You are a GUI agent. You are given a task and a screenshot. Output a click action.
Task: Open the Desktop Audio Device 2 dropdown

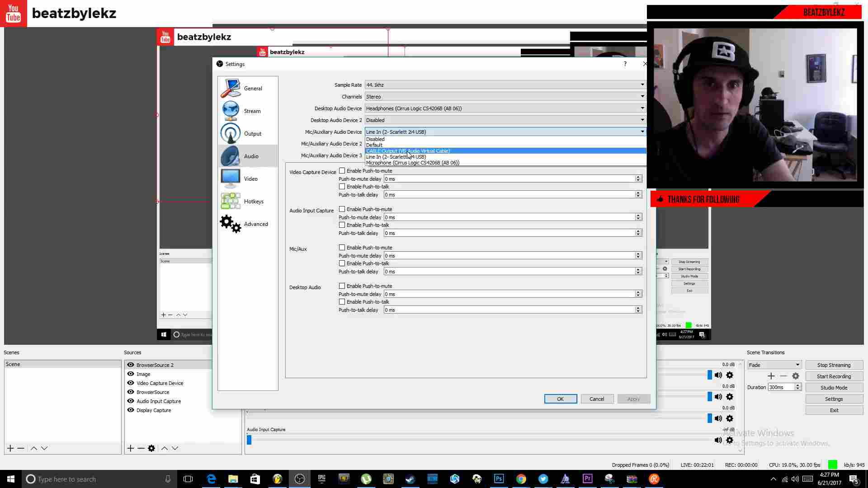[x=505, y=120]
